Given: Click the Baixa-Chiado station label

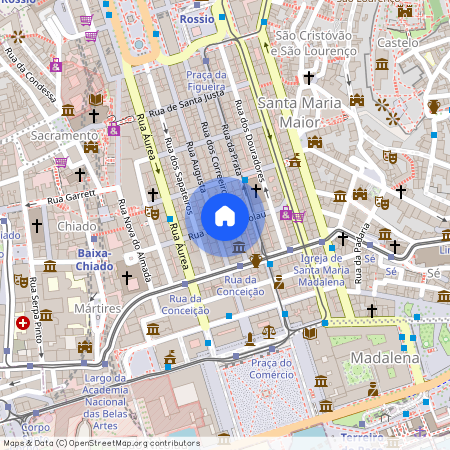Looking at the screenshot, I should click(x=94, y=260).
